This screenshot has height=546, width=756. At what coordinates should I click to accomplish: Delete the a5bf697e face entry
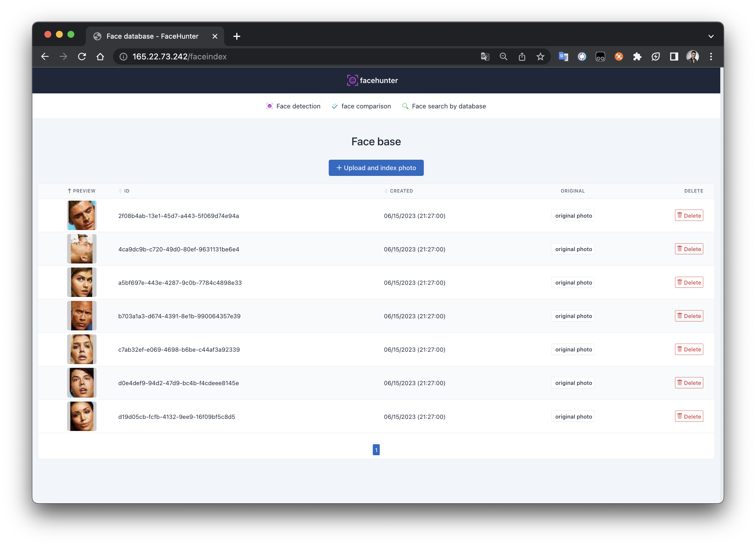tap(689, 283)
